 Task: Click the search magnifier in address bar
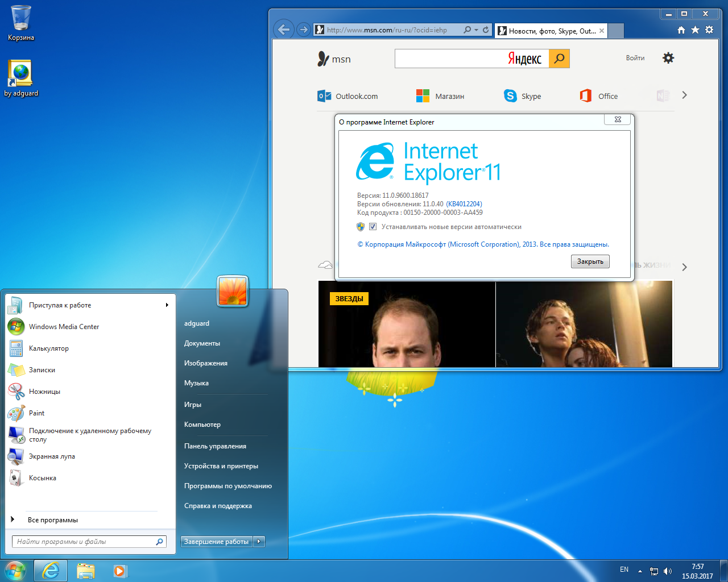click(468, 30)
